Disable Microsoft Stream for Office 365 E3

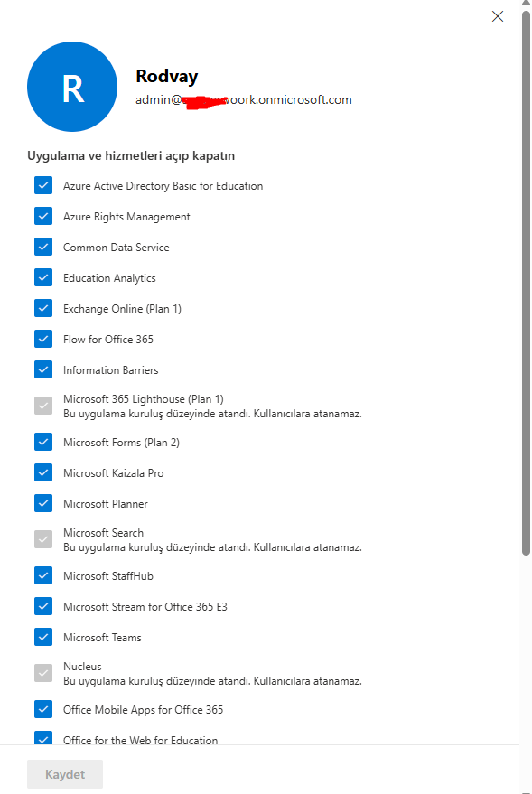click(43, 606)
